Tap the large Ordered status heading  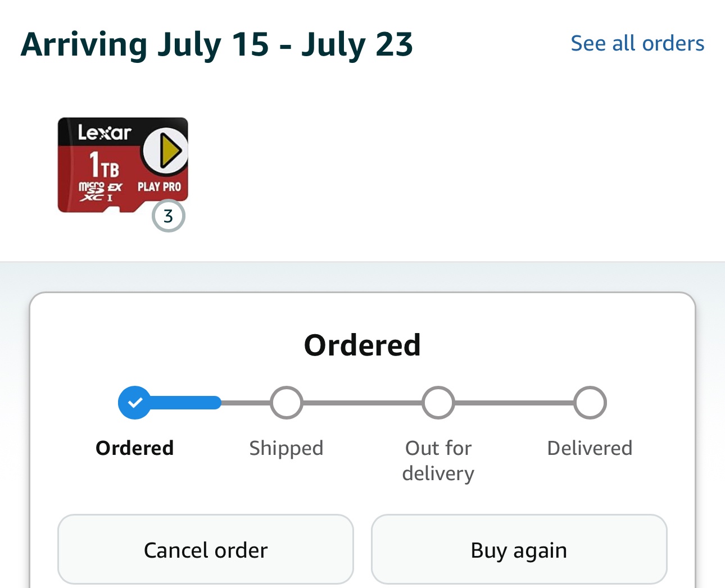pyautogui.click(x=362, y=345)
